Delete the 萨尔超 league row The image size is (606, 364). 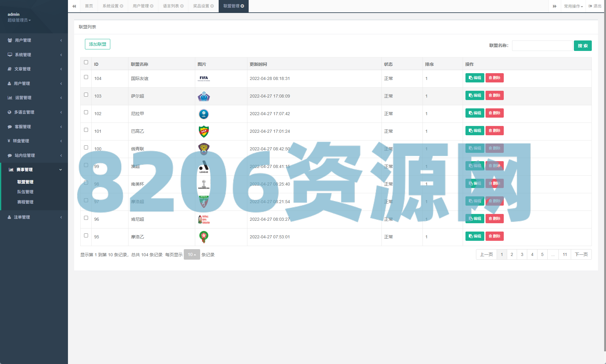[x=494, y=95]
